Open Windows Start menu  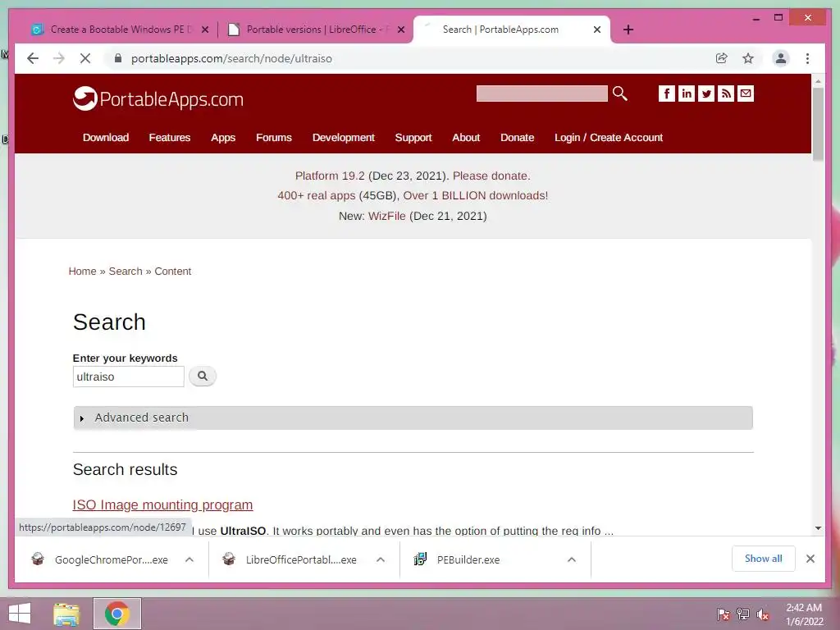[x=20, y=614]
